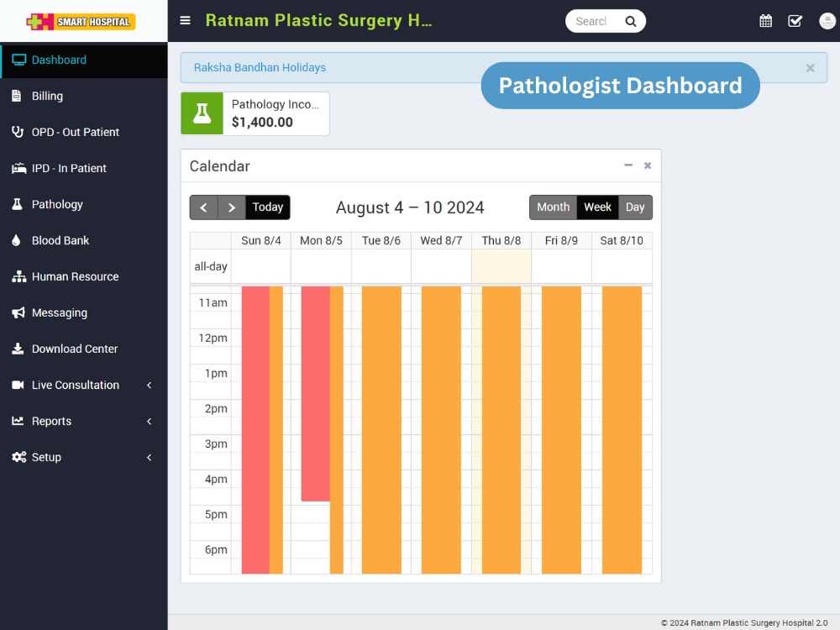The width and height of the screenshot is (840, 630).
Task: Click the Ratnam Plastic Surgery hospital title
Action: (x=318, y=20)
